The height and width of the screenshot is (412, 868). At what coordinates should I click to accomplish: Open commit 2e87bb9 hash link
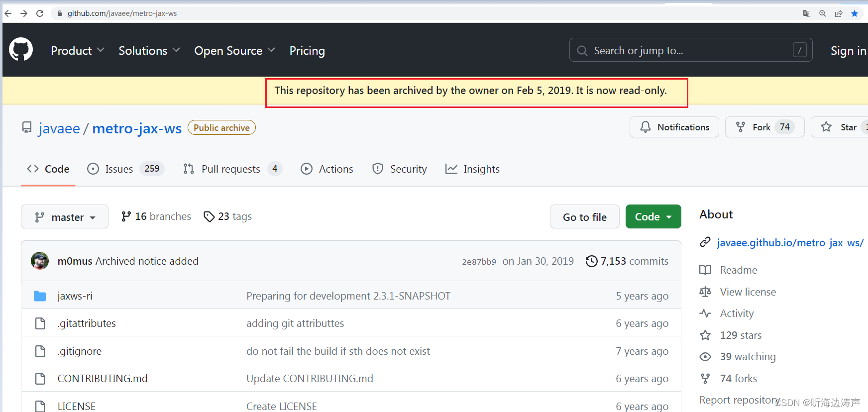(x=479, y=262)
